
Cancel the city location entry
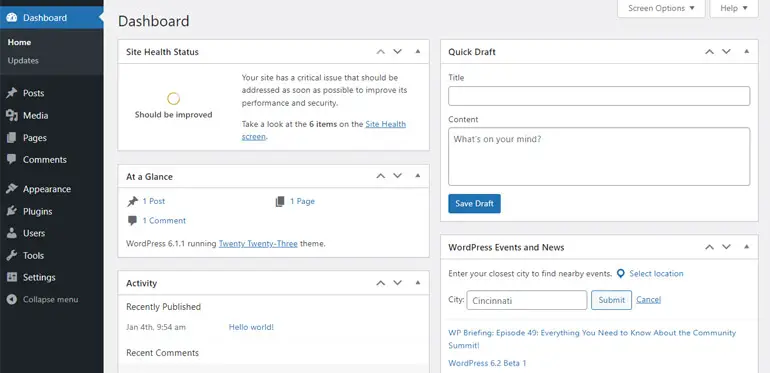pos(648,299)
